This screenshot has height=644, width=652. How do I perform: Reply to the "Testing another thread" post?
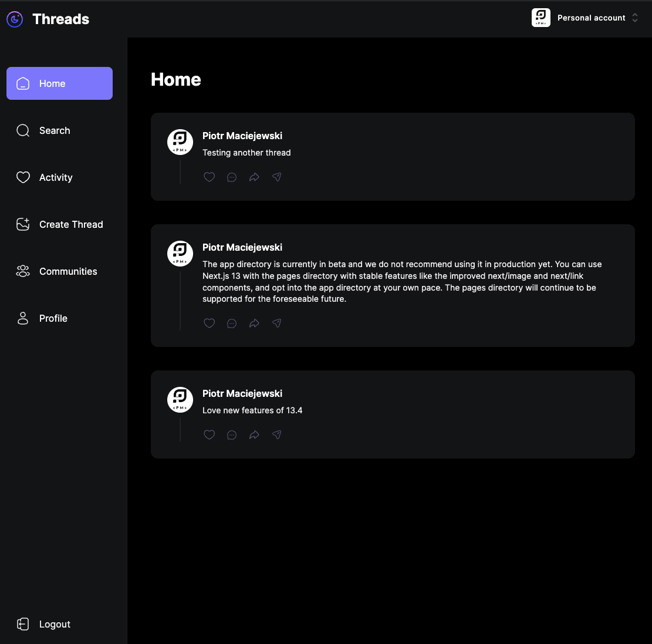tap(232, 177)
